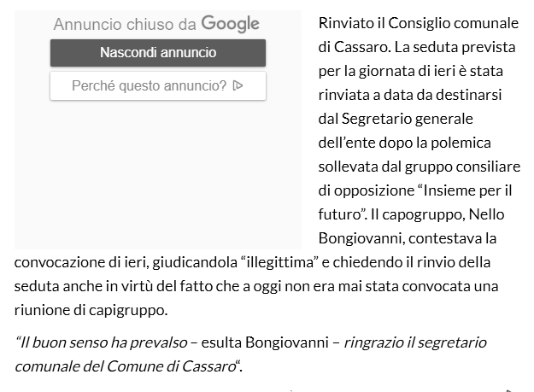
Task: Click the empty gray ad area
Action: [x=158, y=175]
